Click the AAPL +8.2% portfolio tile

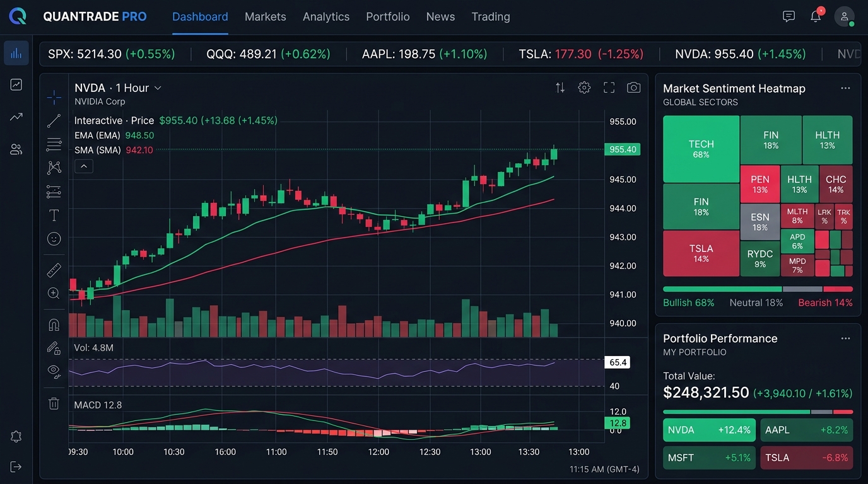[806, 430]
